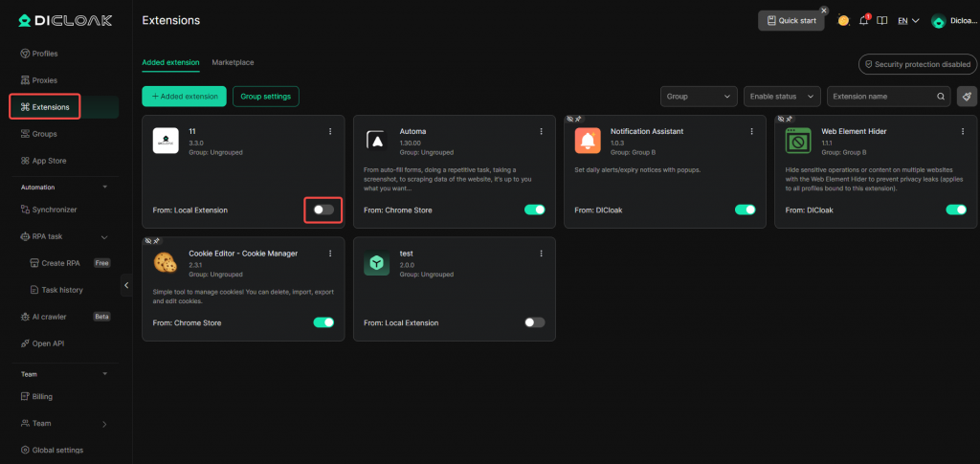Screen dimensions: 980x464
Task: Expand the Group filter dropdown
Action: pyautogui.click(x=699, y=97)
